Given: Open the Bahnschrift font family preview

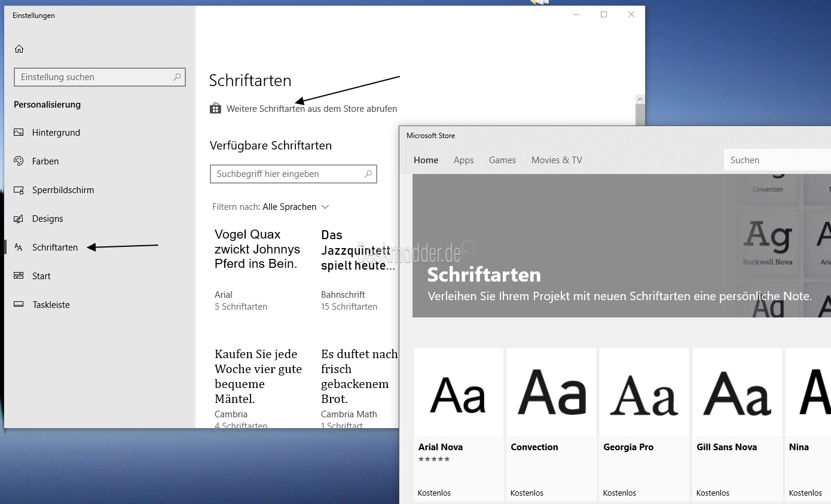Looking at the screenshot, I should point(358,269).
